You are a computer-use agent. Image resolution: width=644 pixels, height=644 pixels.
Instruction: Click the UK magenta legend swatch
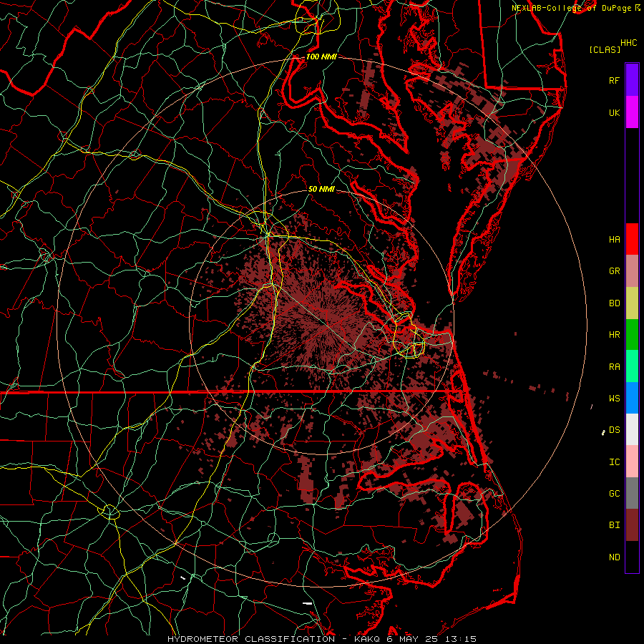click(632, 112)
